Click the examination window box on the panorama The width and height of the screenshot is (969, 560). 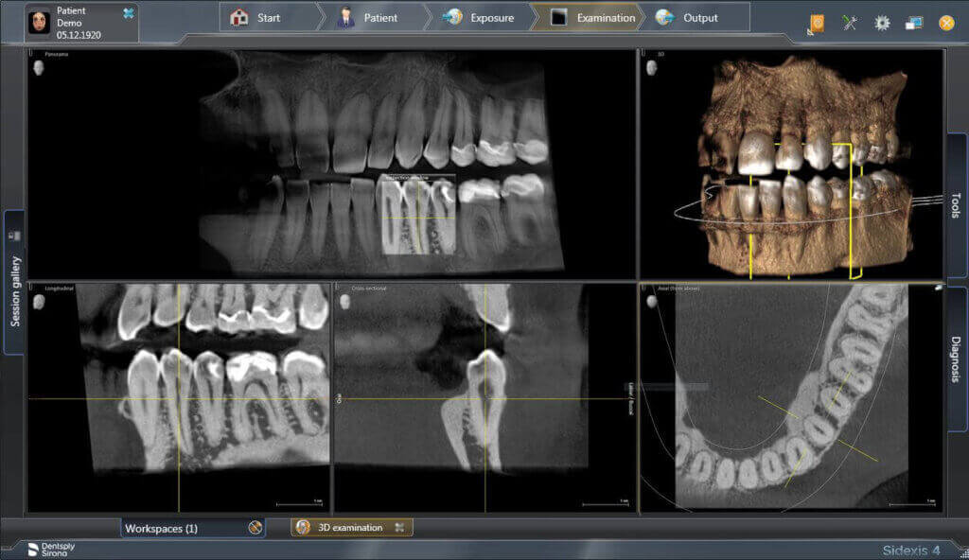[x=418, y=215]
